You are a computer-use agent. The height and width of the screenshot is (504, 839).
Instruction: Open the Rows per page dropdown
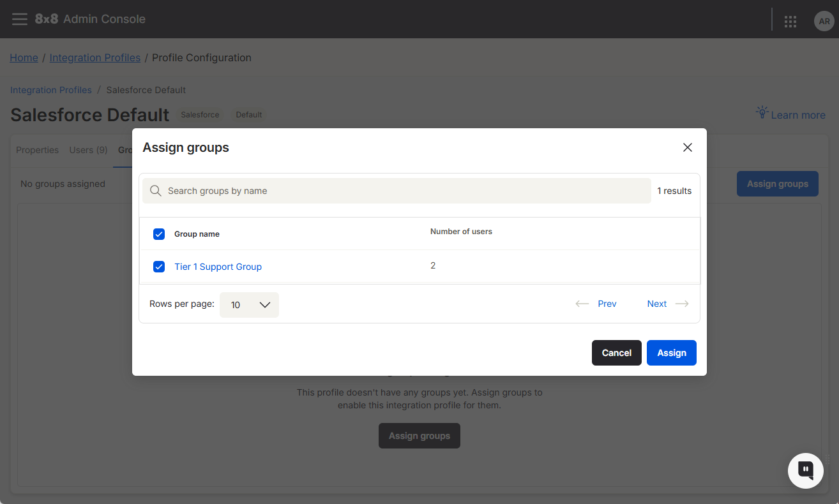249,305
